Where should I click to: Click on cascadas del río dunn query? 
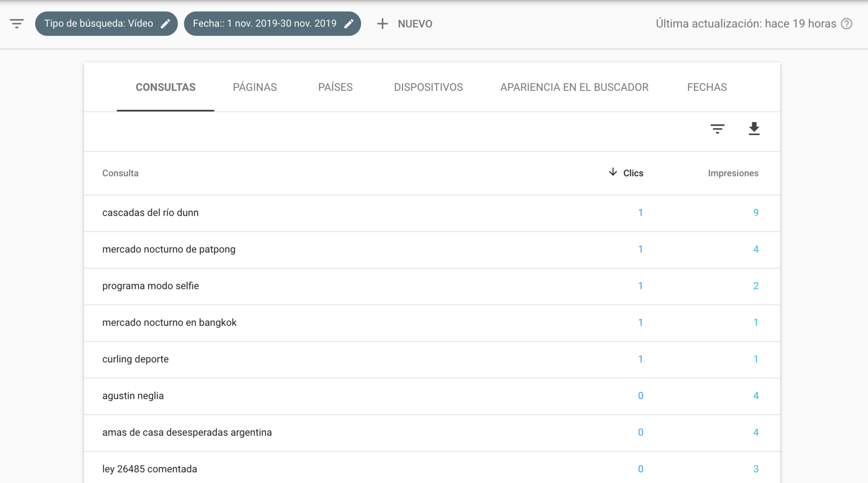pyautogui.click(x=150, y=212)
